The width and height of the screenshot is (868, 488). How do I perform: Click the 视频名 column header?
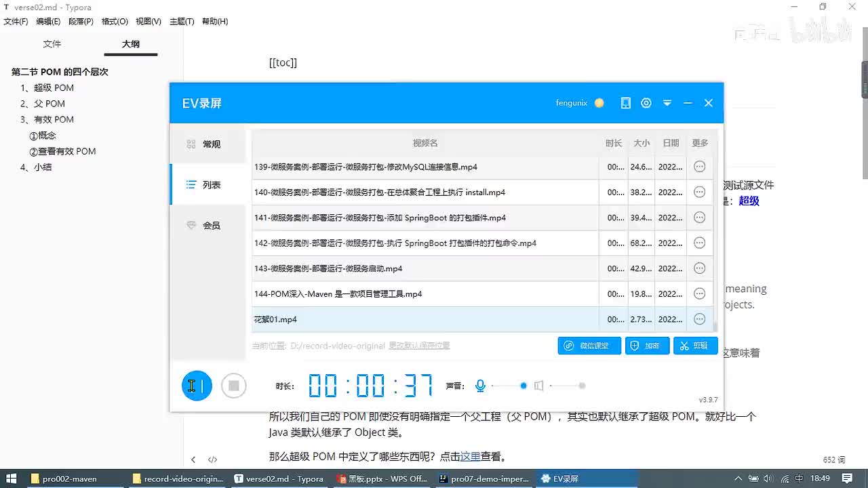(425, 143)
